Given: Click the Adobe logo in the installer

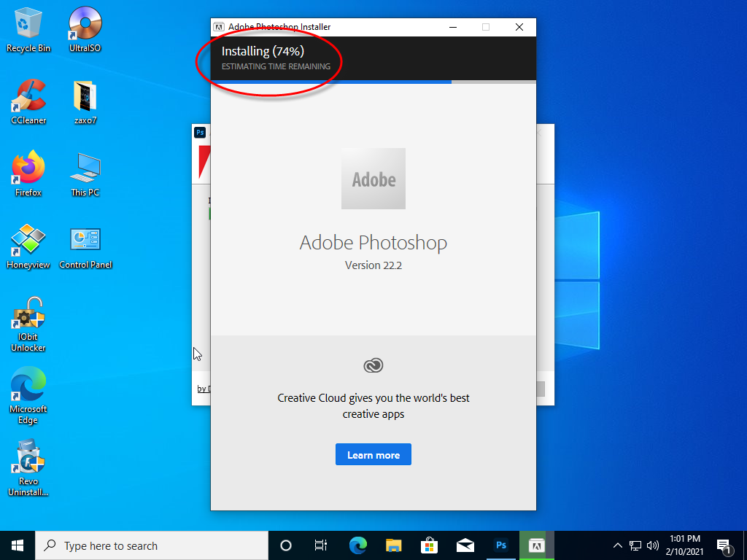Looking at the screenshot, I should point(373,179).
